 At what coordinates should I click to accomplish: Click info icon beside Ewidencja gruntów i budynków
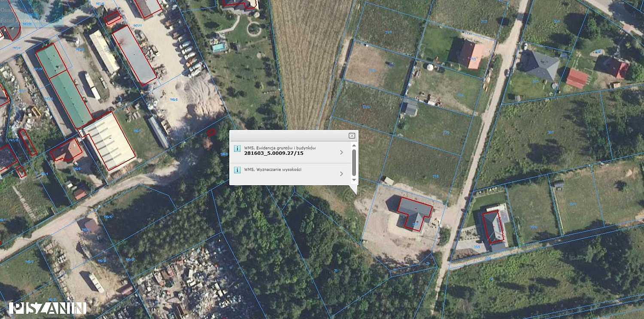237,148
